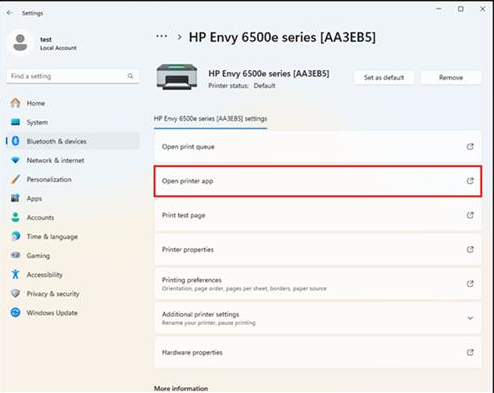Open Apps settings category

72,198
